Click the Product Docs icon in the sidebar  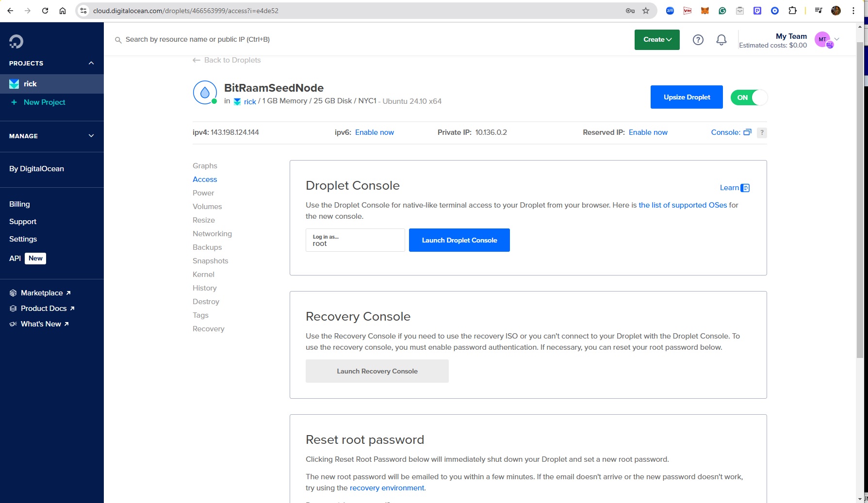[13, 308]
